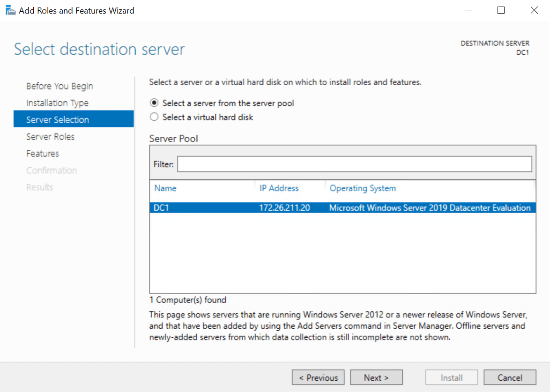Screen dimensions: 550x392
Task: Sort the server pool by IP Address
Action: click(279, 188)
